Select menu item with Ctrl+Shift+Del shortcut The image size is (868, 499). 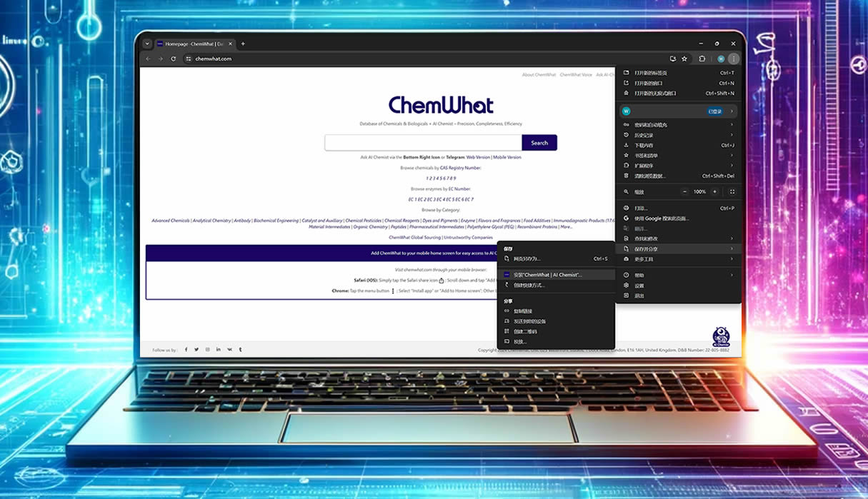point(679,176)
